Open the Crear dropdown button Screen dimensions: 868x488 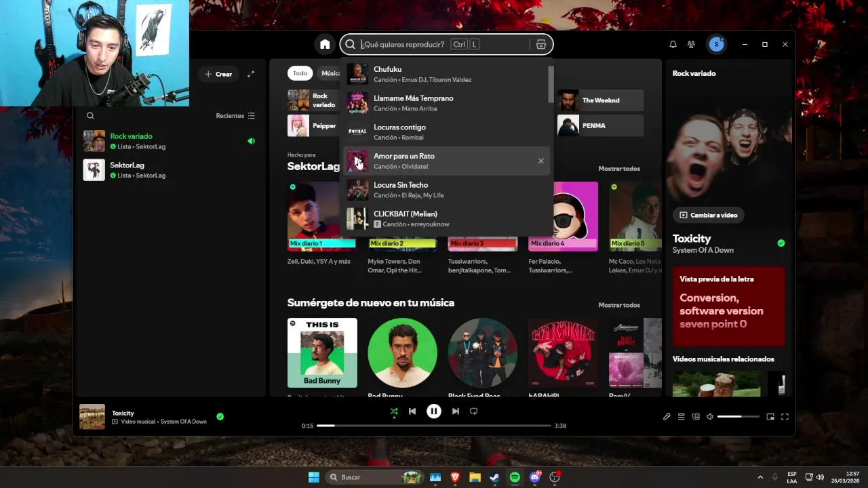[x=218, y=74]
